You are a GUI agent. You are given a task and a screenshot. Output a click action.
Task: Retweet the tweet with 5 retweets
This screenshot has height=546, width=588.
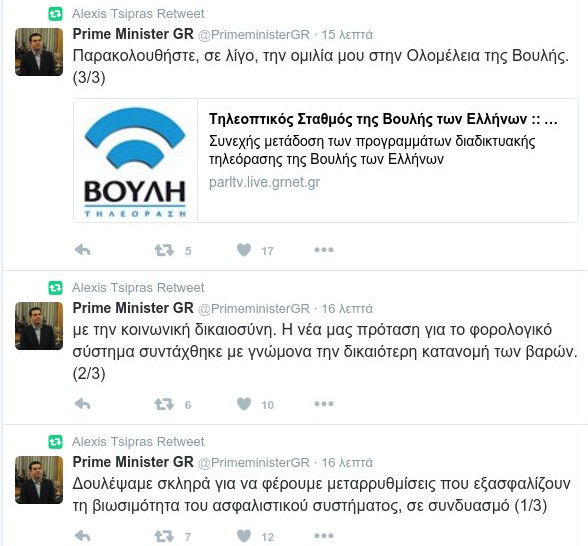point(164,250)
